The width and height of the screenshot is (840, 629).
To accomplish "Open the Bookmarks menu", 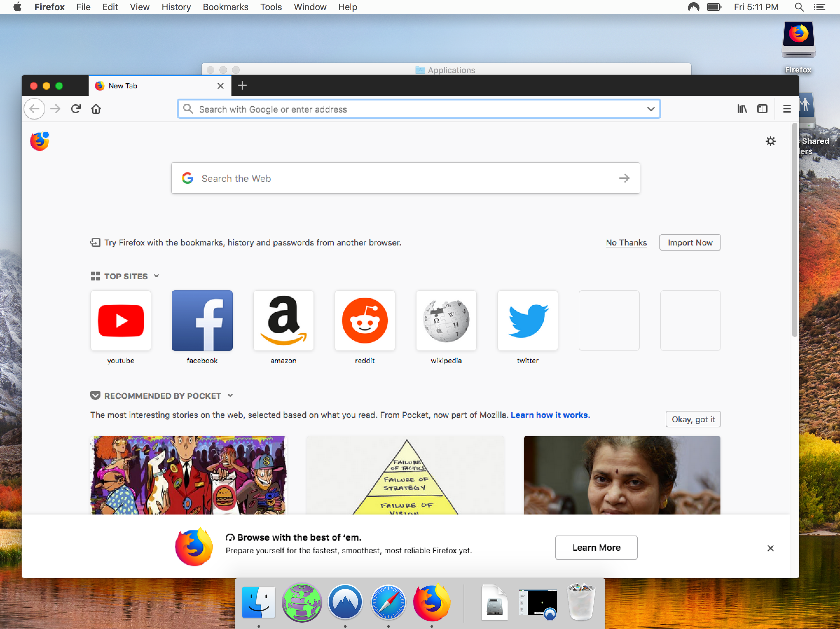I will [x=225, y=7].
